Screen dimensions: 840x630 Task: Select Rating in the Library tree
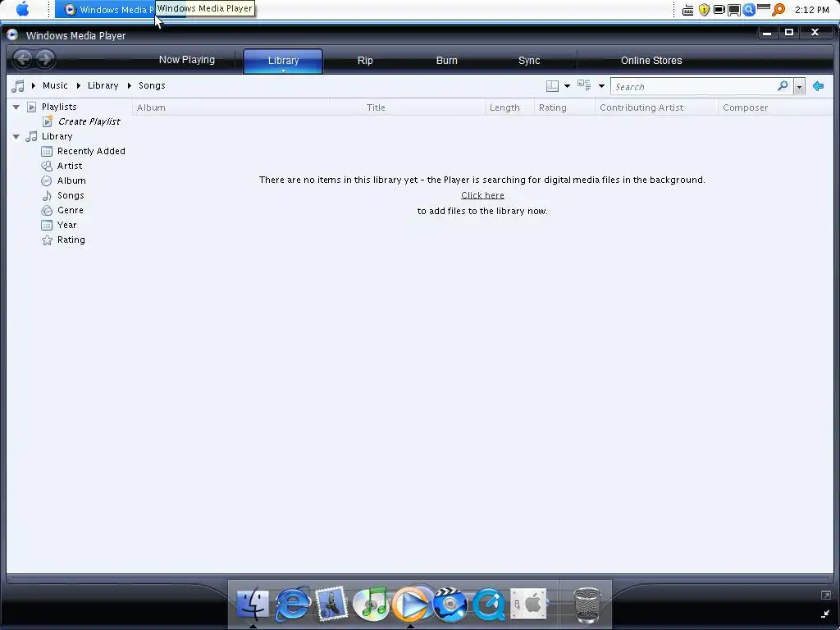[71, 240]
